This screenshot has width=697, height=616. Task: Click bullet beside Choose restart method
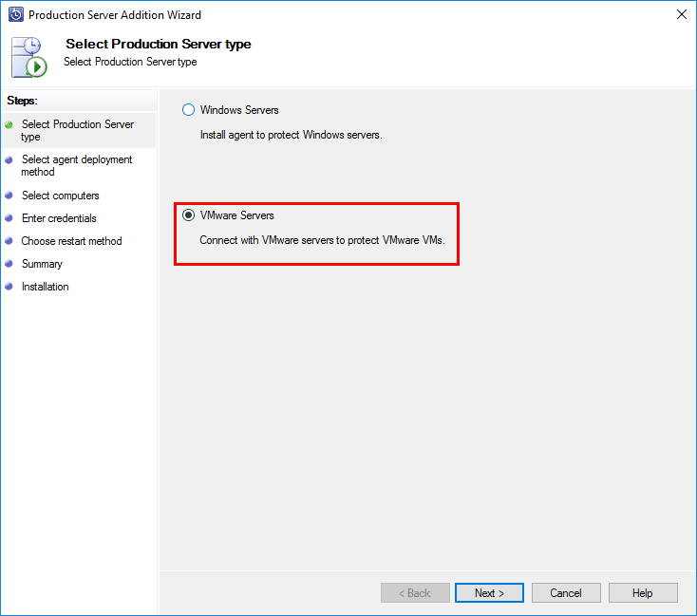(9, 241)
